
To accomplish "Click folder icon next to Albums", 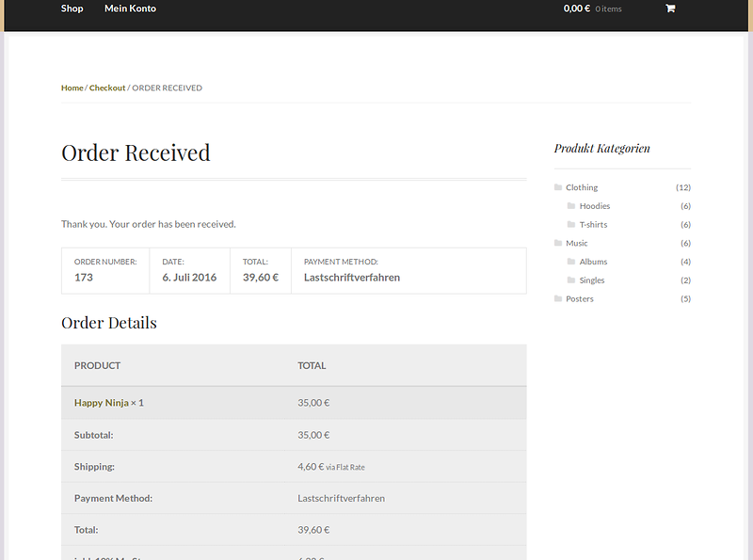I will pos(571,262).
